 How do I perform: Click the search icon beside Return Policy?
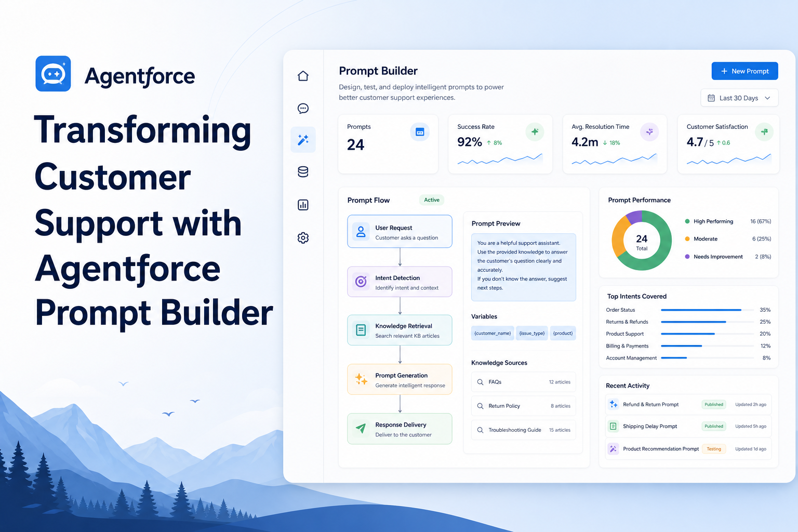[x=480, y=406]
